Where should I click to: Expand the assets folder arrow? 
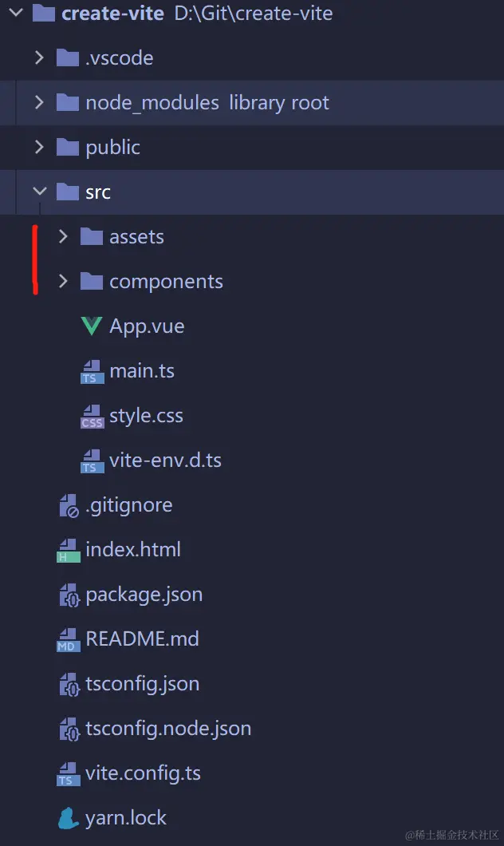point(64,236)
